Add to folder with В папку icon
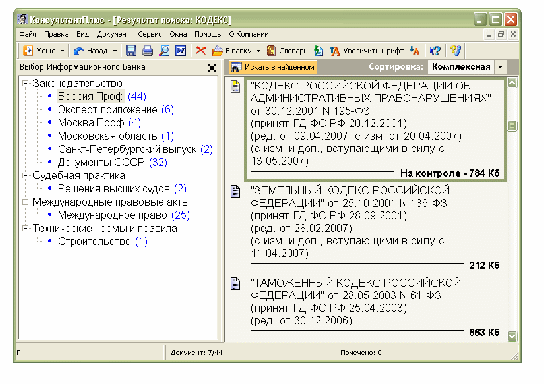 (x=218, y=51)
